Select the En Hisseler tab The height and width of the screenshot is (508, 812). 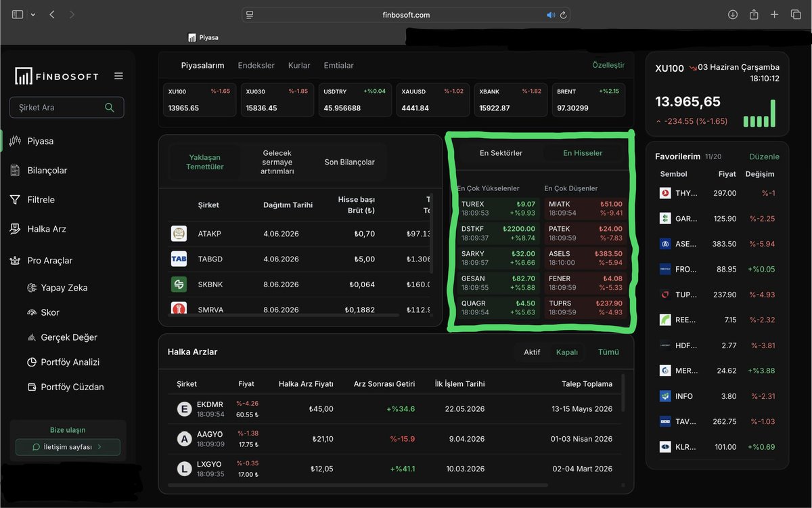[583, 153]
